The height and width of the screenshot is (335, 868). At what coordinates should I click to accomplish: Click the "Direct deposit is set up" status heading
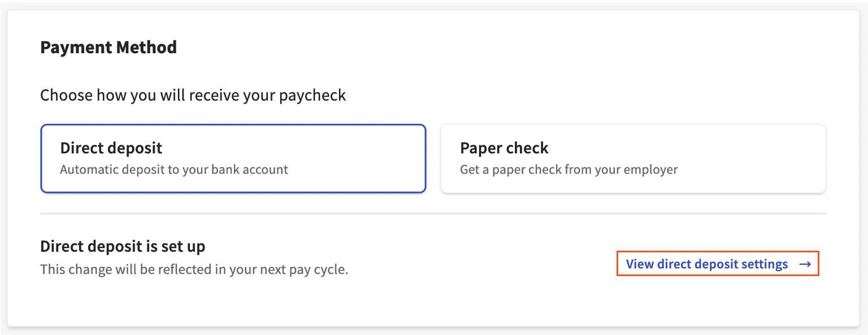coord(123,247)
